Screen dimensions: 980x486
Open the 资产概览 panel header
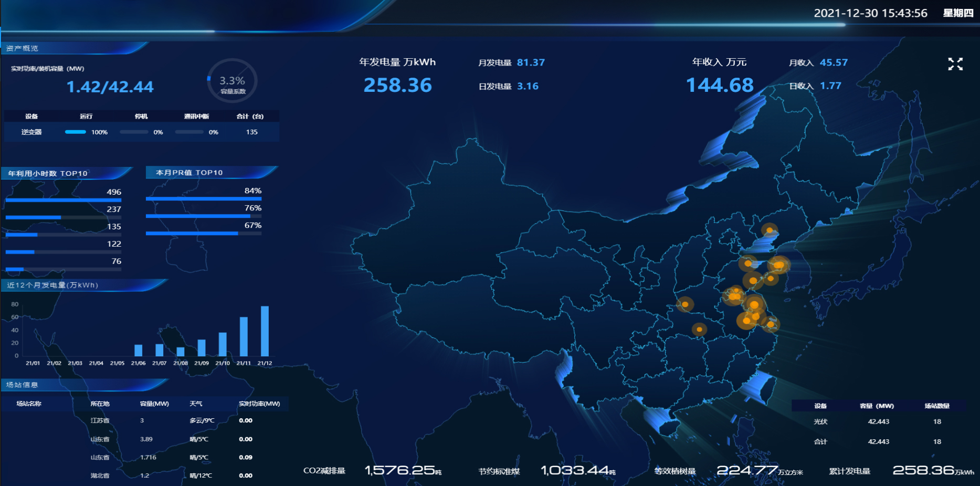pos(22,48)
